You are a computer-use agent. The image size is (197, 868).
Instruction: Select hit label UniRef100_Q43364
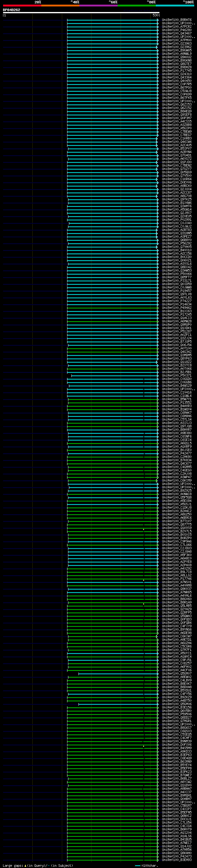pyautogui.click(x=177, y=78)
